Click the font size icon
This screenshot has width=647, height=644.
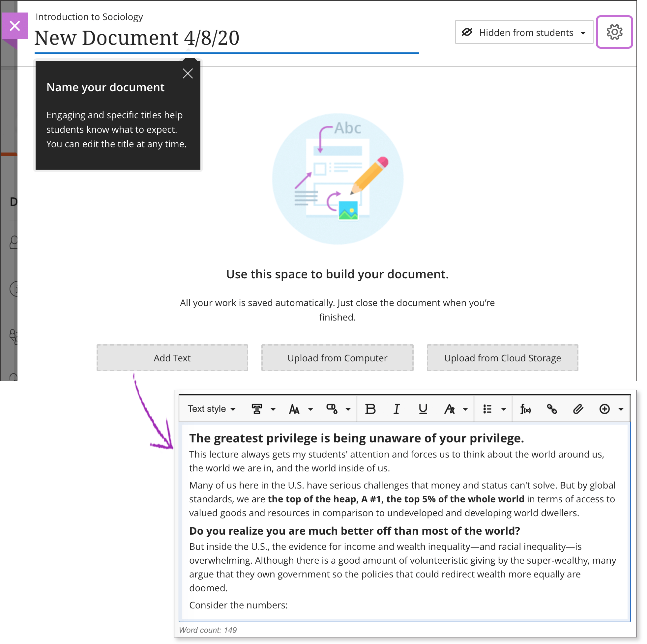[294, 409]
